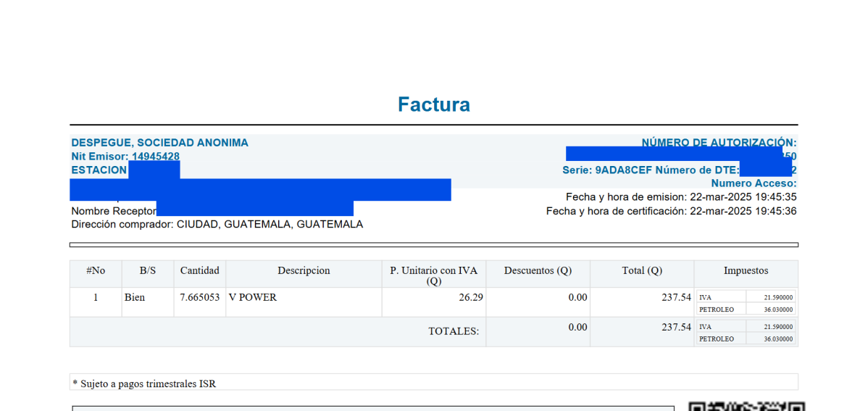
Task: Click the ISR quarterly payments note
Action: (x=145, y=383)
